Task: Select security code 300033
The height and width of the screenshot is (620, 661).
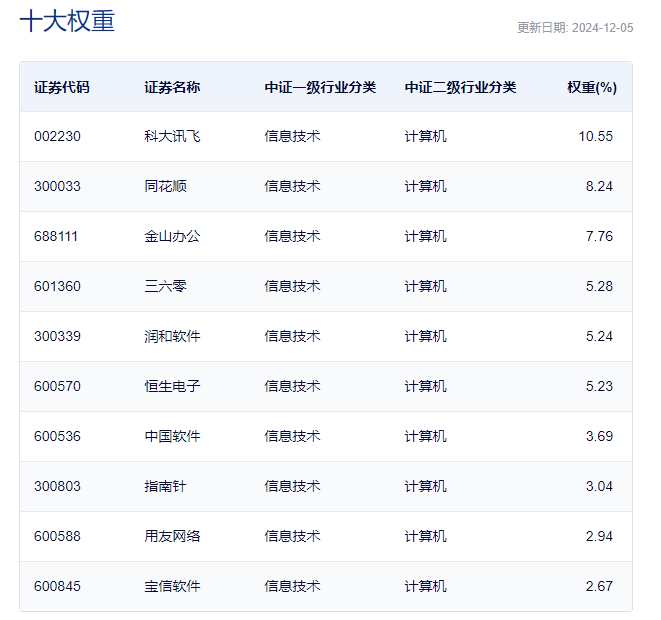Action: tap(57, 186)
